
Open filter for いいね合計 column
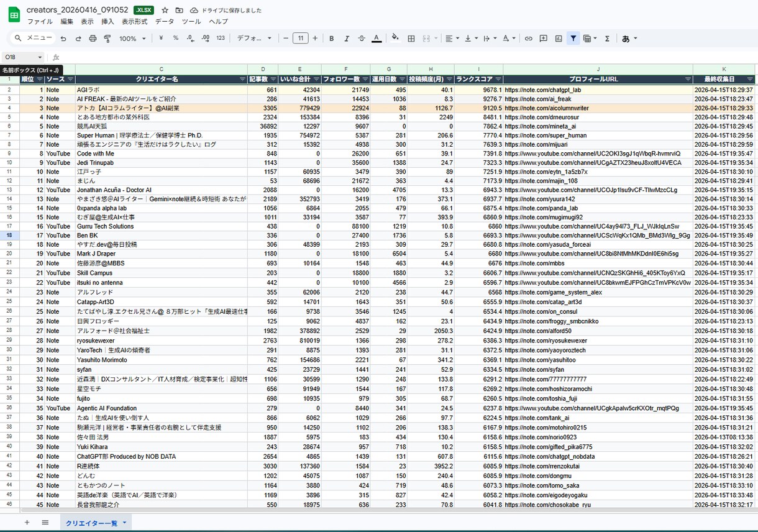(x=316, y=80)
